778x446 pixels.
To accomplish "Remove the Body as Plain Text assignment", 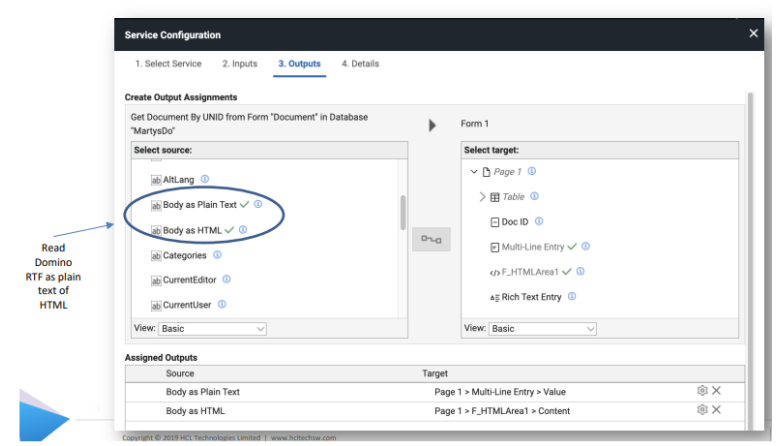I will tap(716, 390).
